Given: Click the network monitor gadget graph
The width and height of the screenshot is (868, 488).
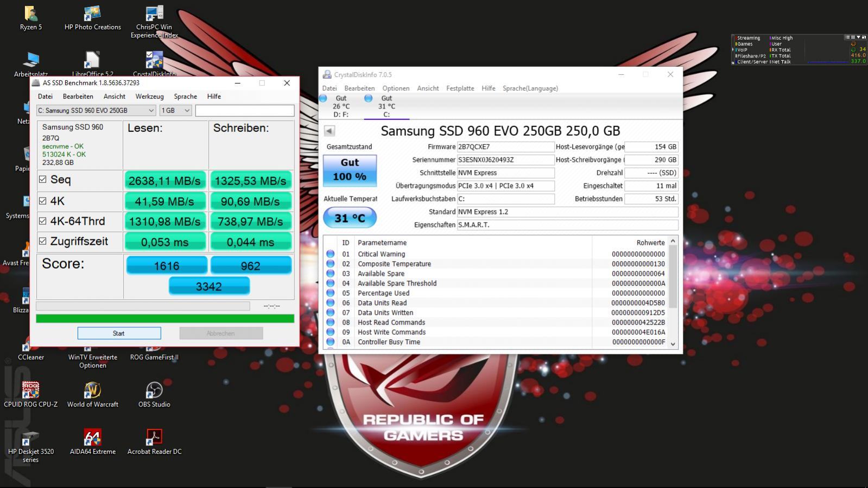Looking at the screenshot, I should point(827,49).
